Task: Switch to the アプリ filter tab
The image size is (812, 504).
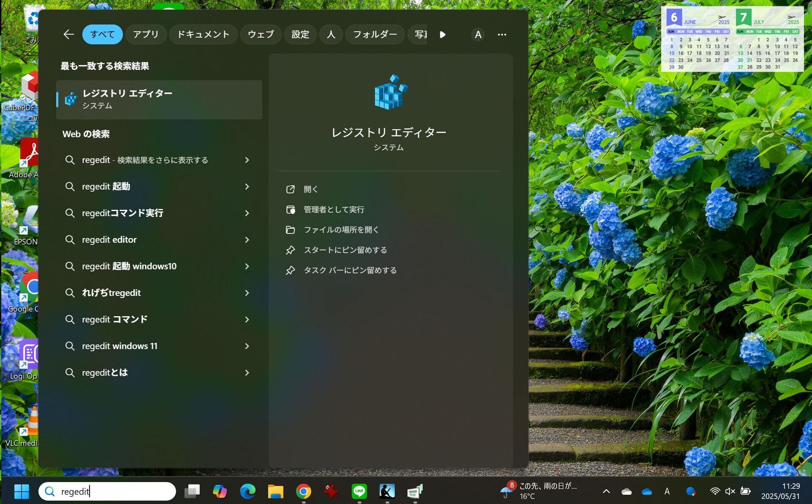Action: 145,34
